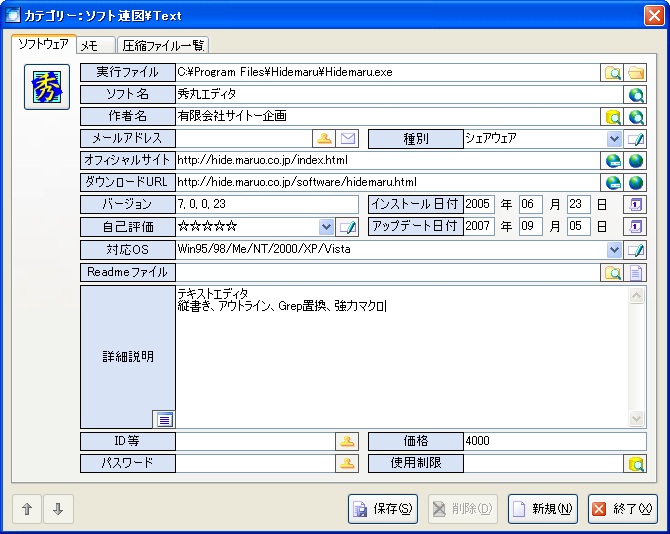Open the 圧縮ファイル一覧 tab
670x534 pixels.
[x=163, y=45]
